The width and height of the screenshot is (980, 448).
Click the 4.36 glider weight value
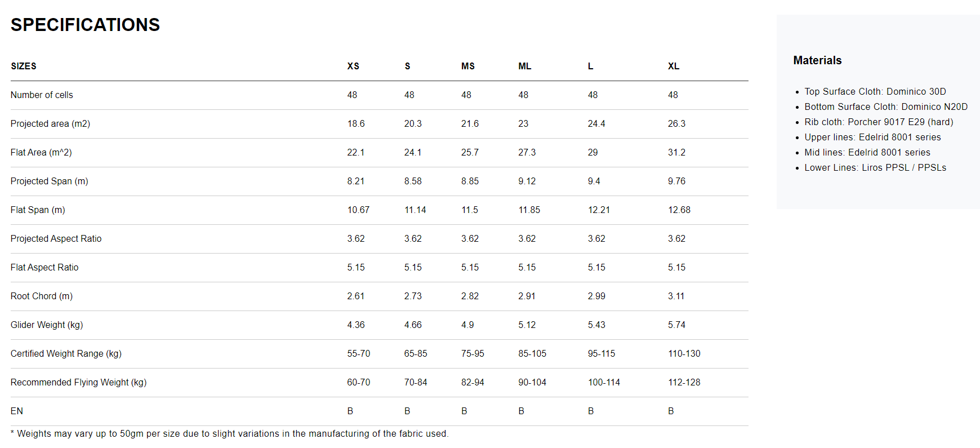click(356, 325)
